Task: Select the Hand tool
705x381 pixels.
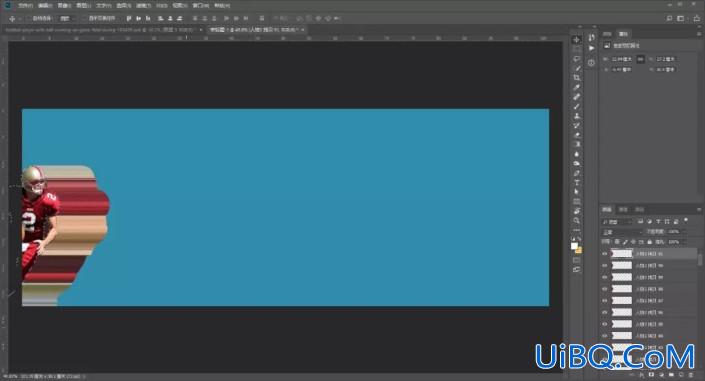Action: 576,211
